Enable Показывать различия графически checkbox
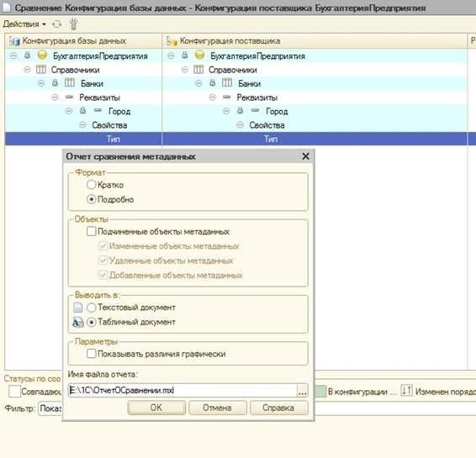The width and height of the screenshot is (476, 458). (92, 354)
